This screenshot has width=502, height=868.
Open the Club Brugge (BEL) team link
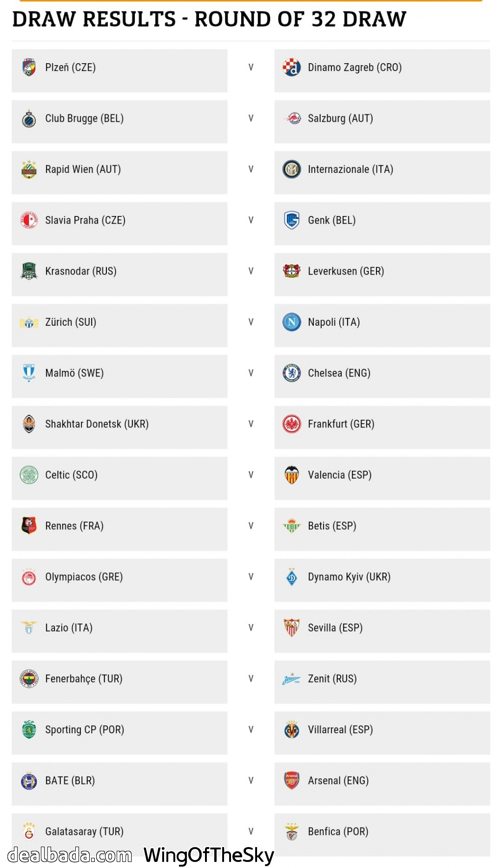84,118
